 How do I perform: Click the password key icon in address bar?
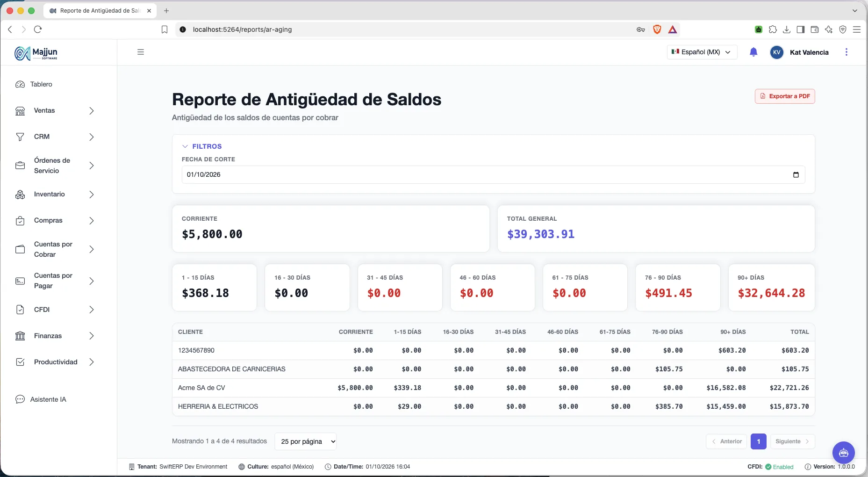[x=641, y=29]
